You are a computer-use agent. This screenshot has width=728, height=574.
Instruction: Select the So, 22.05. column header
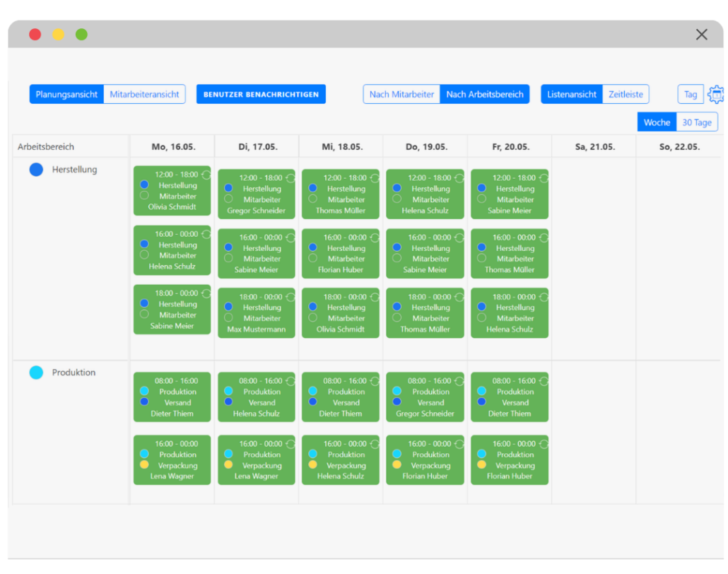tap(679, 147)
